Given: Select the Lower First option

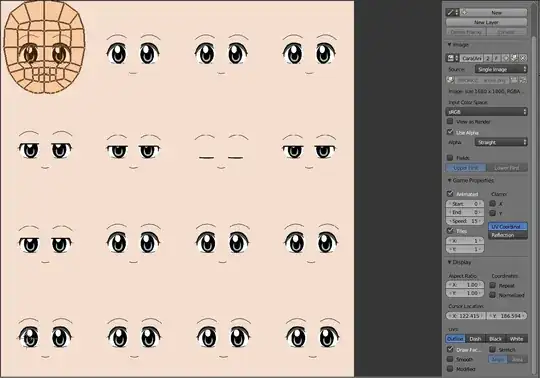Looking at the screenshot, I should click(x=507, y=168).
